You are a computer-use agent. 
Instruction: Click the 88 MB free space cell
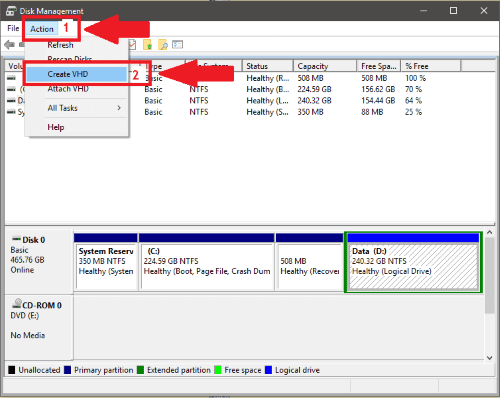click(372, 112)
